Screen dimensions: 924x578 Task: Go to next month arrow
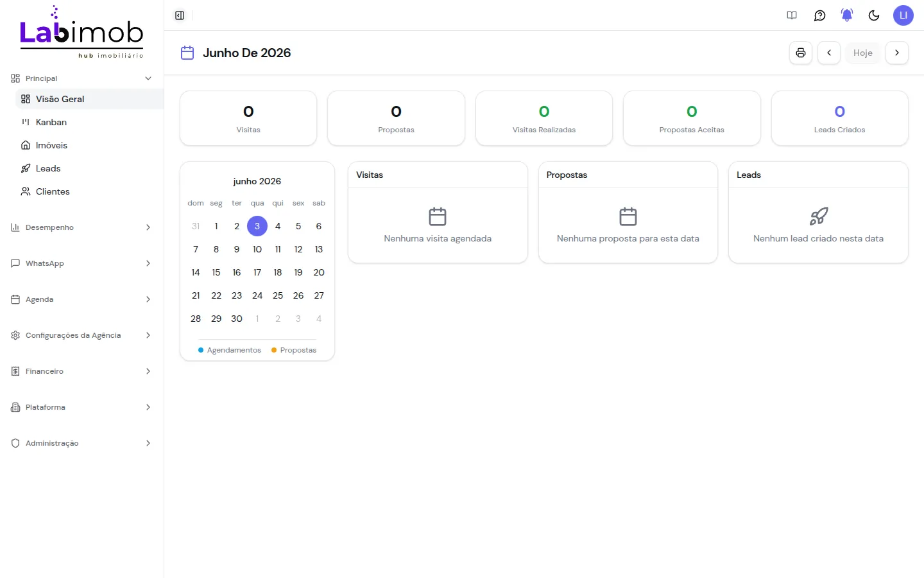tap(897, 53)
